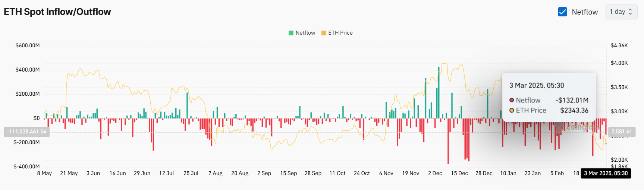
Task: Click the tooltip ETH Price $2343.36 value
Action: click(x=574, y=110)
